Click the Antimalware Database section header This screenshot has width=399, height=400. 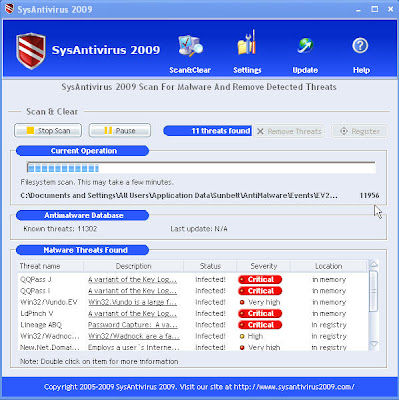[x=82, y=215]
